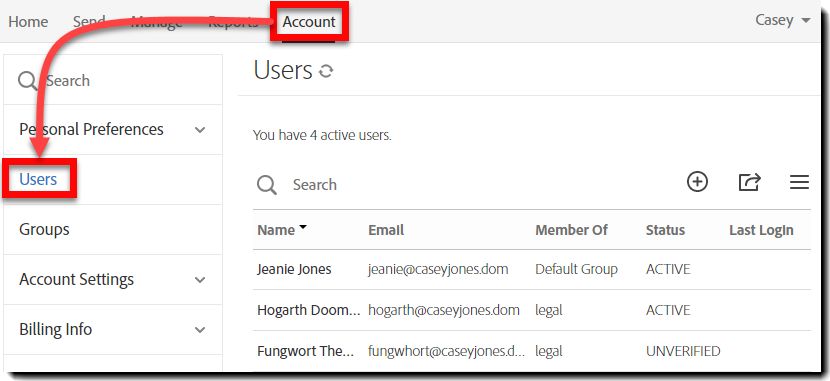Click into the sidebar Search field
This screenshot has width=830, height=381.
click(113, 80)
